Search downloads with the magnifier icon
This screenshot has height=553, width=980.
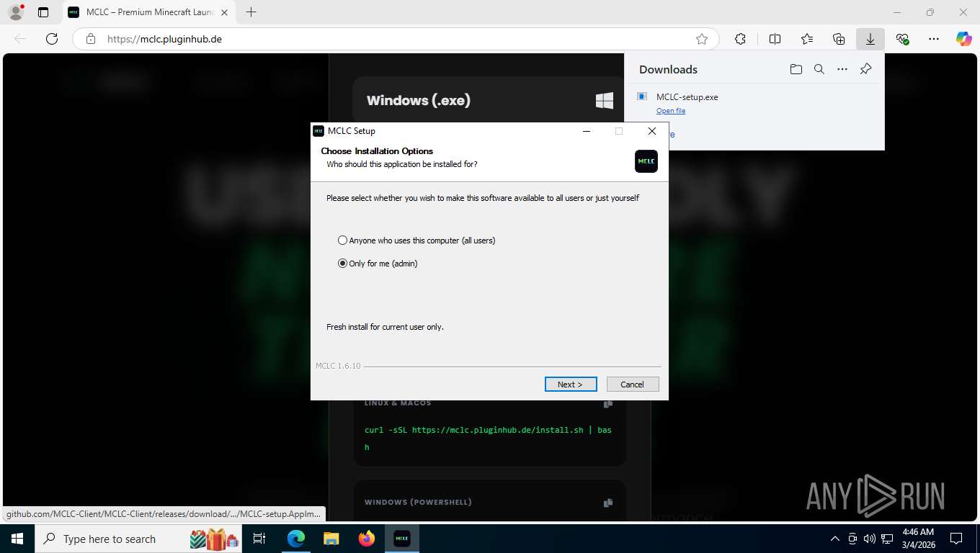tap(819, 69)
